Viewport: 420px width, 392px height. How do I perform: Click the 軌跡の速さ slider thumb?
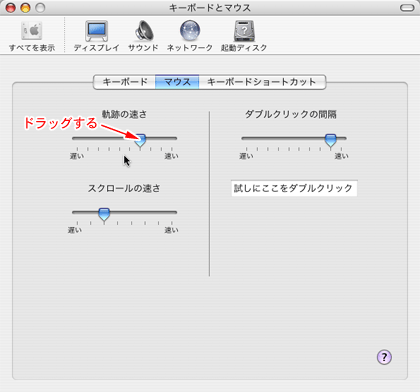(x=140, y=140)
